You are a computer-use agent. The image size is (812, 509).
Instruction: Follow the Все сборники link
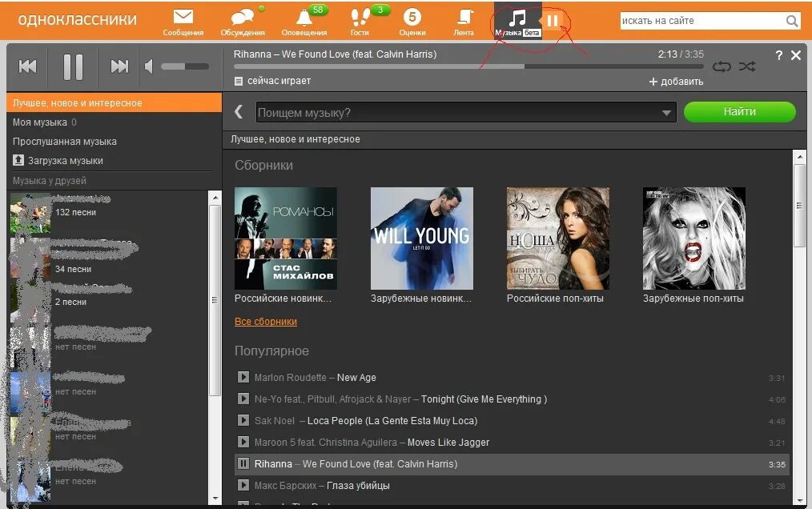(x=266, y=322)
